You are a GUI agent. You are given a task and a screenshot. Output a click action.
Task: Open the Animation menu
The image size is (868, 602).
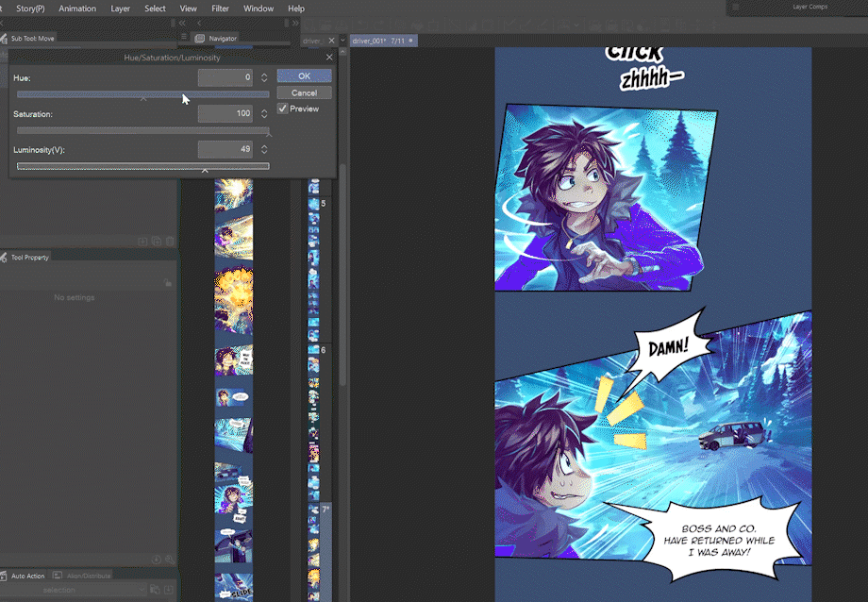click(77, 8)
